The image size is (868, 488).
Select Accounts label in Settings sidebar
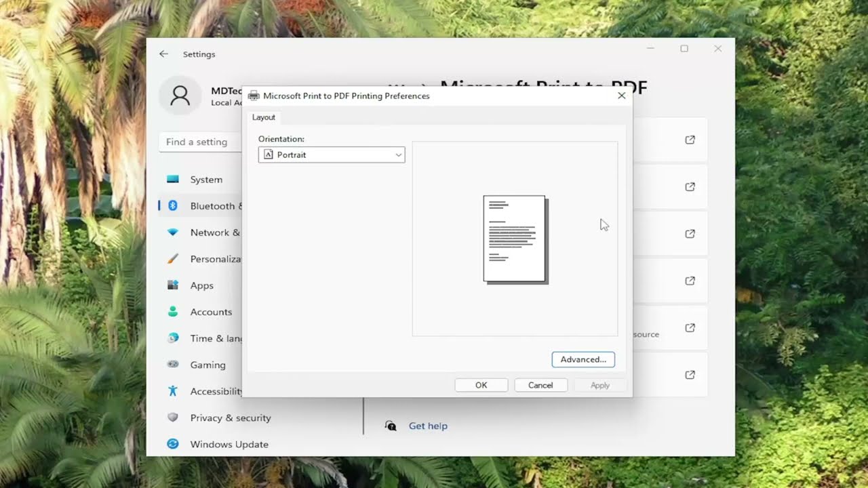(211, 312)
